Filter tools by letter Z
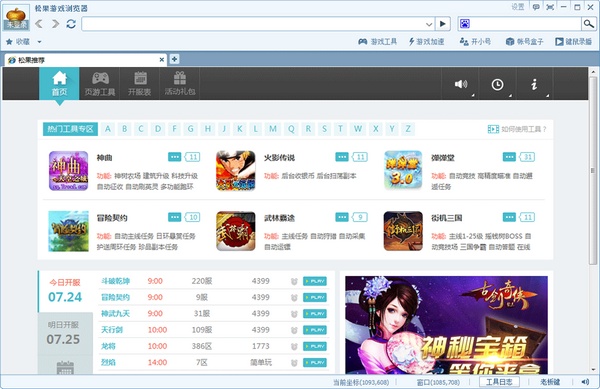Image resolution: width=600 pixels, height=389 pixels. (x=408, y=129)
